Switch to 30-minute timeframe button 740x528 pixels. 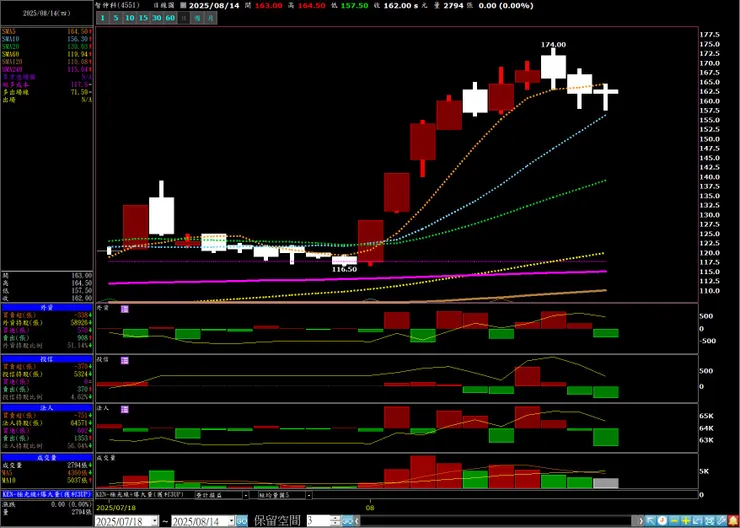(x=157, y=18)
